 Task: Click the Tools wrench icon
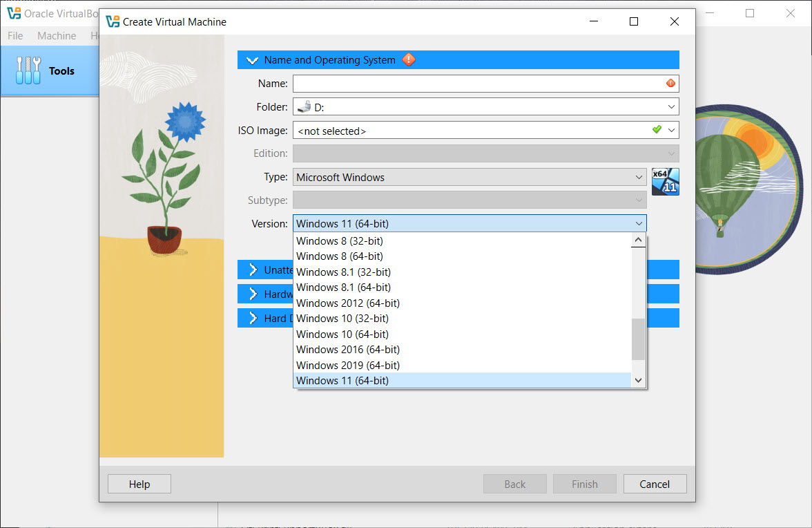point(28,70)
